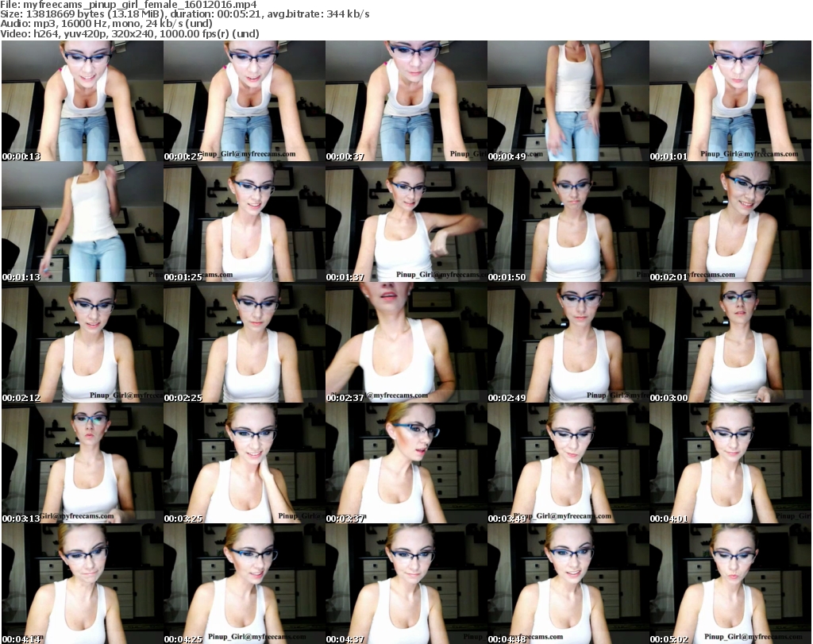Select the 00:02:37 frame
This screenshot has height=644, width=813.
coord(406,342)
